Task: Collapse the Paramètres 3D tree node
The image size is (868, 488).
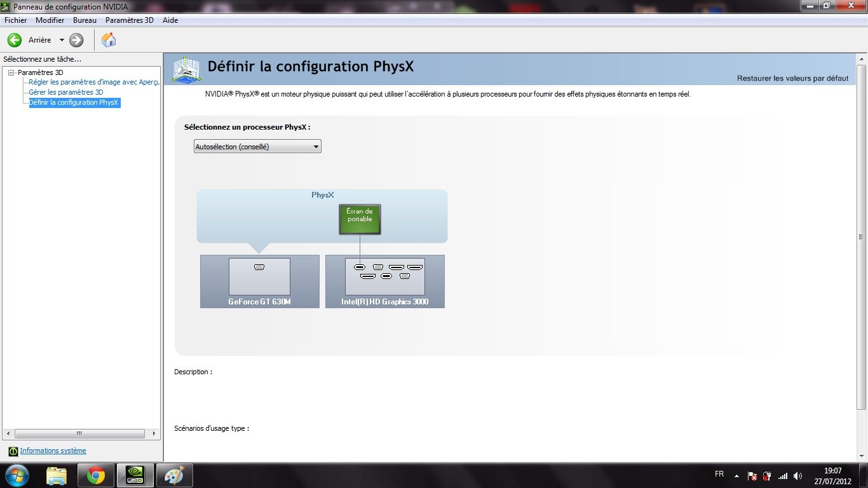Action: click(x=11, y=72)
